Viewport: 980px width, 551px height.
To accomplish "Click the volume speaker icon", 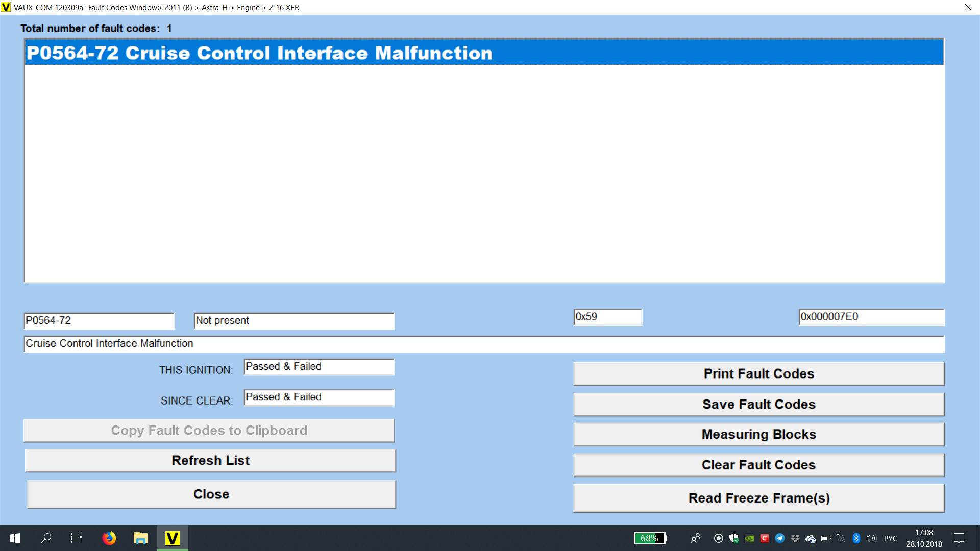I will click(871, 538).
